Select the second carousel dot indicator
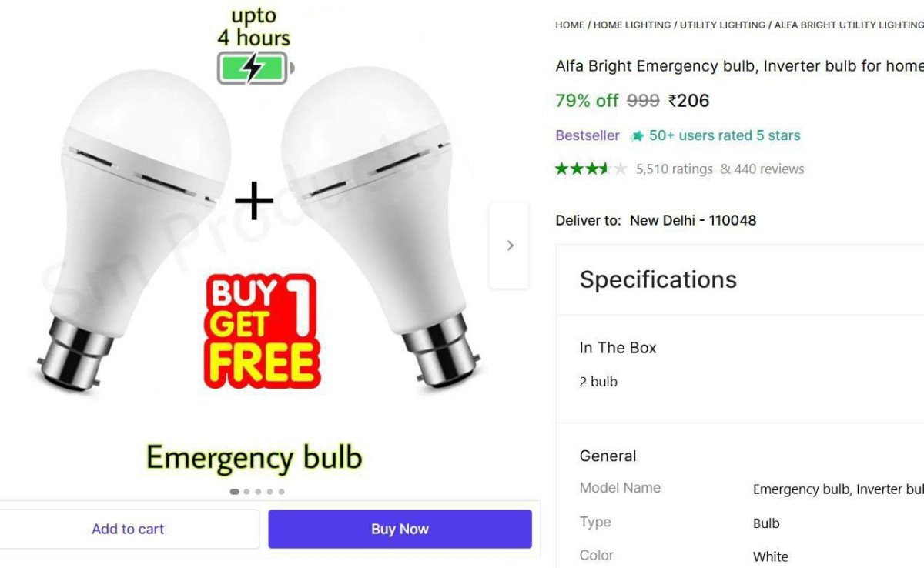 click(246, 492)
